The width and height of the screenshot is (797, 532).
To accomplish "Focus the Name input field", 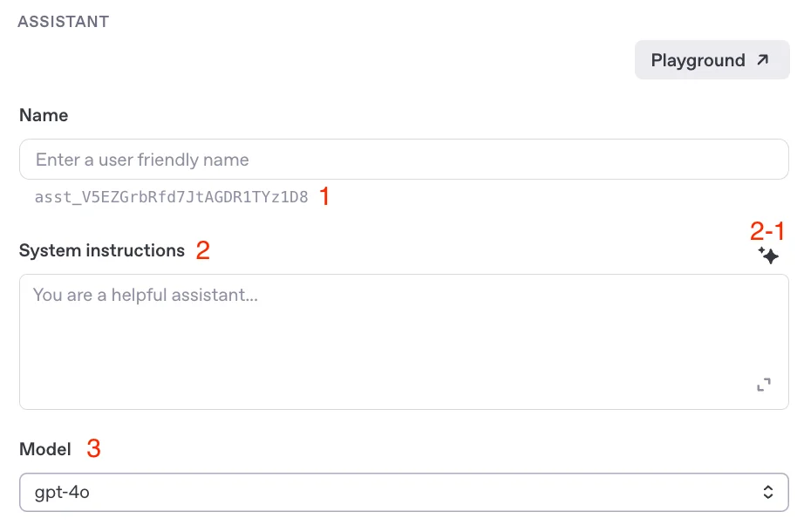I will [404, 160].
